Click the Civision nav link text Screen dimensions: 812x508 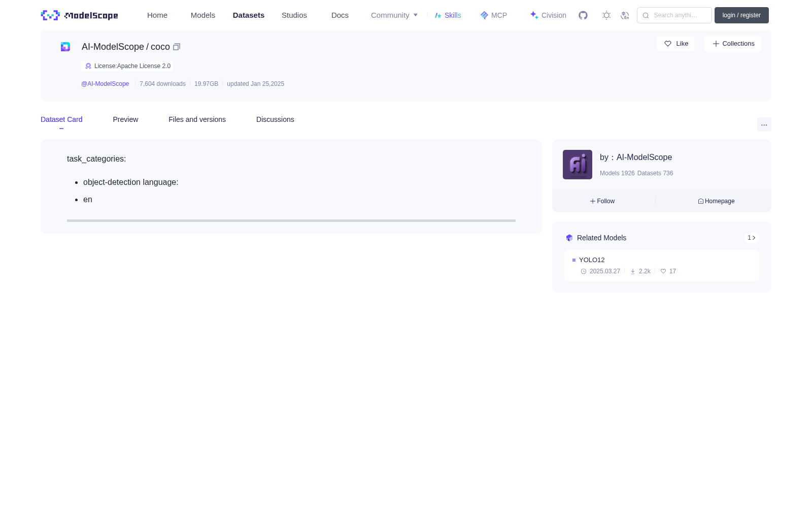(554, 15)
